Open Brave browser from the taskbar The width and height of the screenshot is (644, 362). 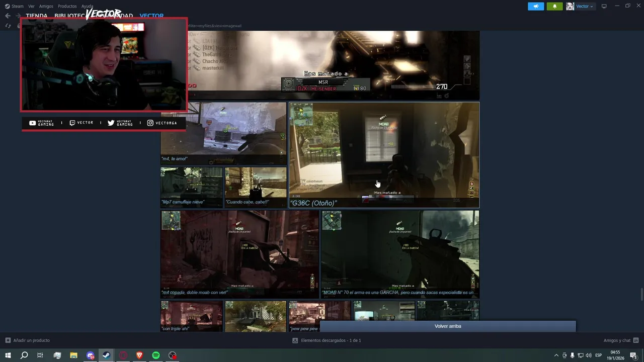pyautogui.click(x=139, y=355)
